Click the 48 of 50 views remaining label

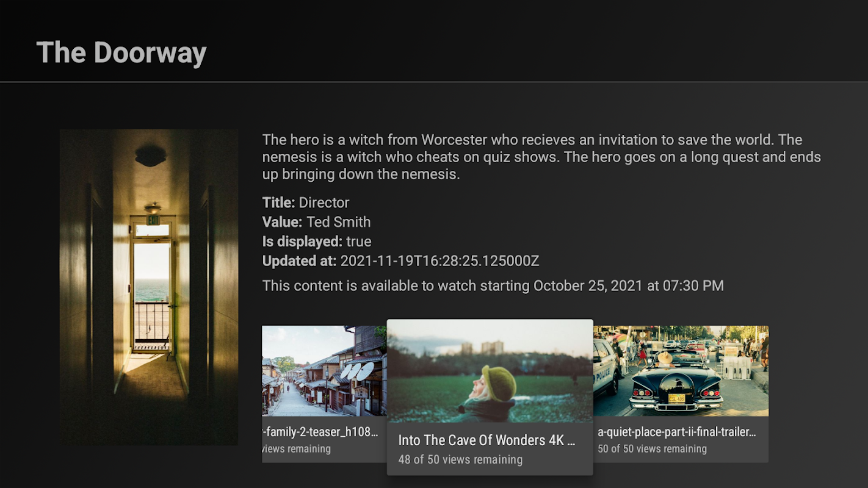point(460,459)
